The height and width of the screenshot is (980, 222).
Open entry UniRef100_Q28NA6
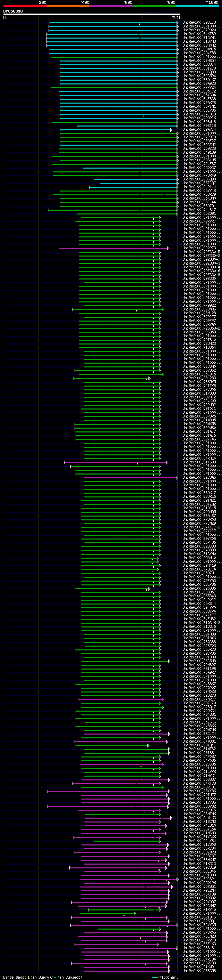[199, 309]
